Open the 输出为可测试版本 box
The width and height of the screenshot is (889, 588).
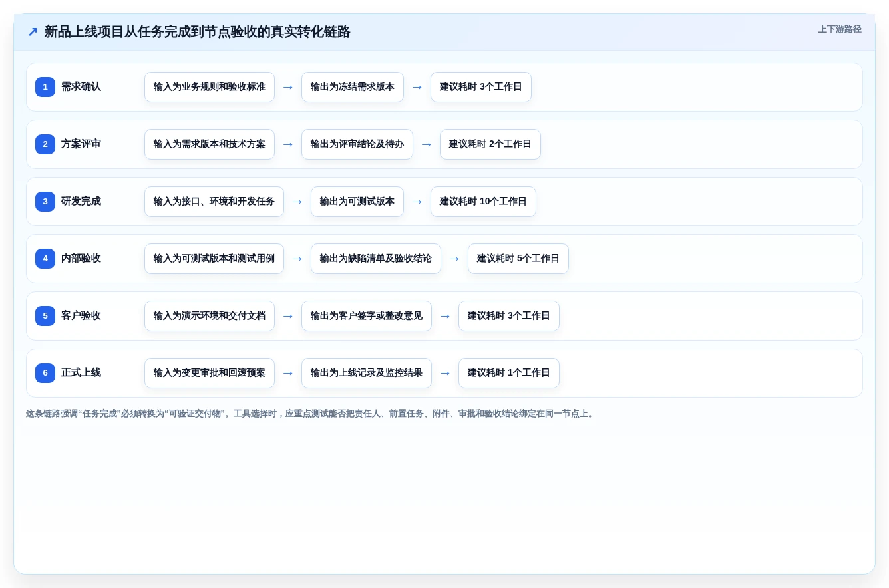[x=357, y=202]
